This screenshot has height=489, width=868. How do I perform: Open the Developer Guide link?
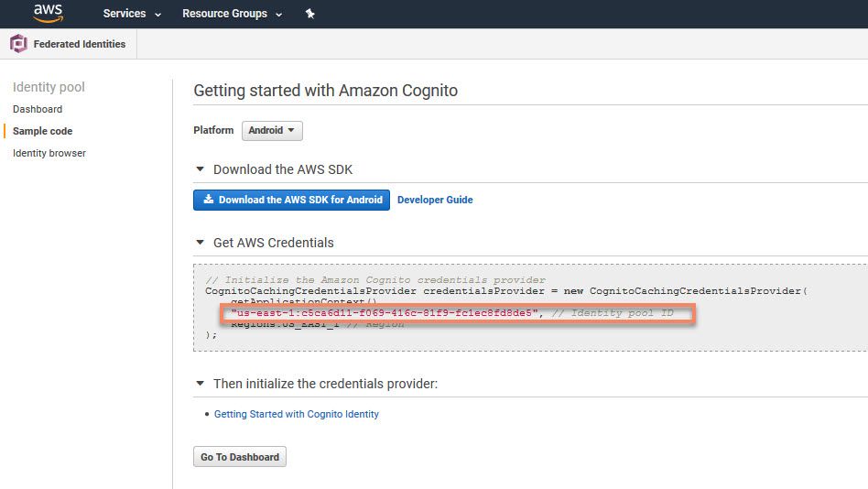[x=435, y=200]
